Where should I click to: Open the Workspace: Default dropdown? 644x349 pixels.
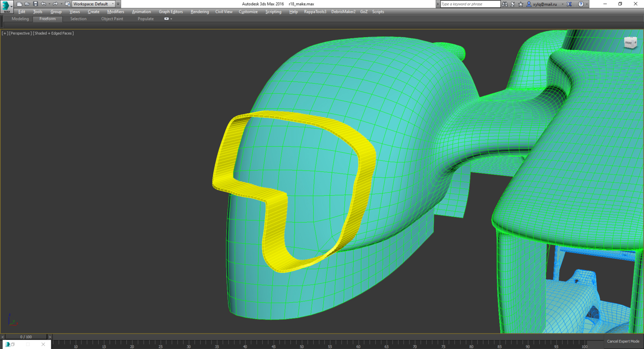point(93,4)
